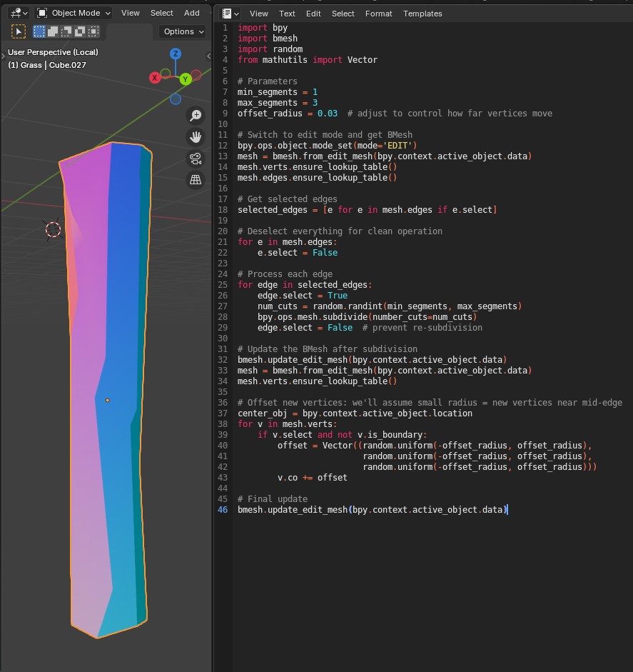Enable Invert Selection mode
Screen dimensions: 633x672
click(x=80, y=31)
